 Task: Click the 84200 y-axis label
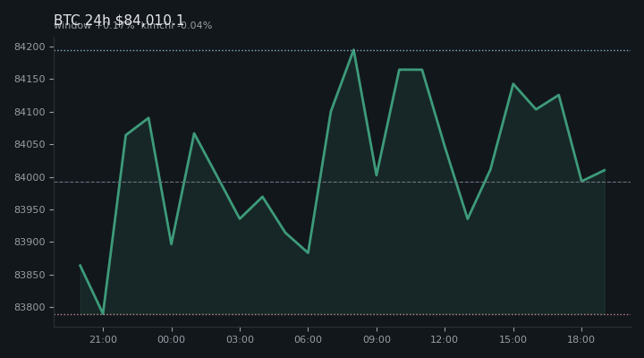tap(30, 47)
